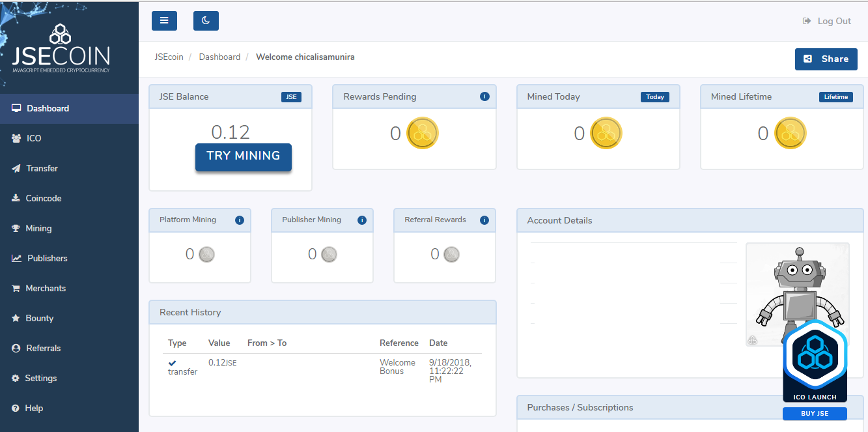
Task: Click the Rewards Pending info icon
Action: 484,96
